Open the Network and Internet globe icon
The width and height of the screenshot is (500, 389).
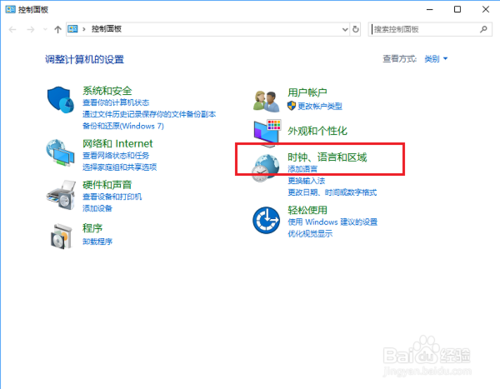tap(60, 153)
